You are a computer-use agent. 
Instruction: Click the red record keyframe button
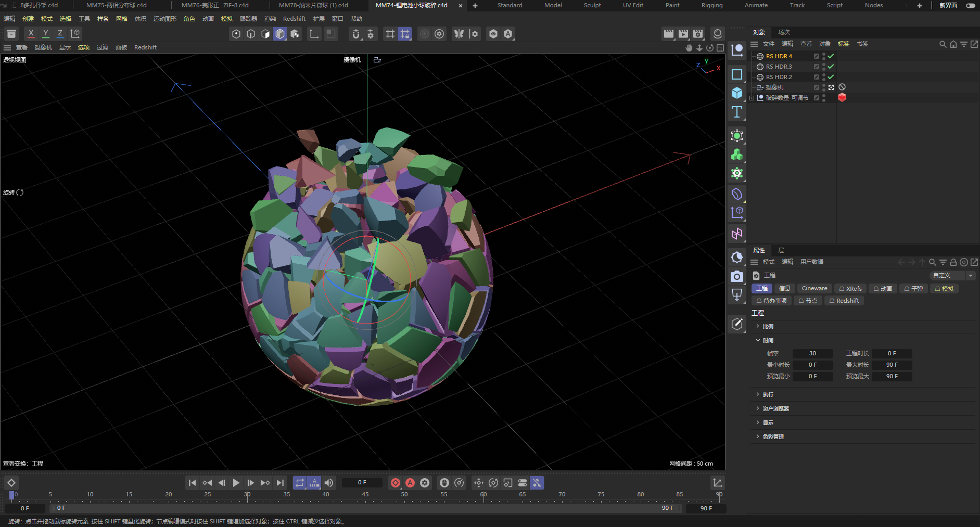coord(396,483)
